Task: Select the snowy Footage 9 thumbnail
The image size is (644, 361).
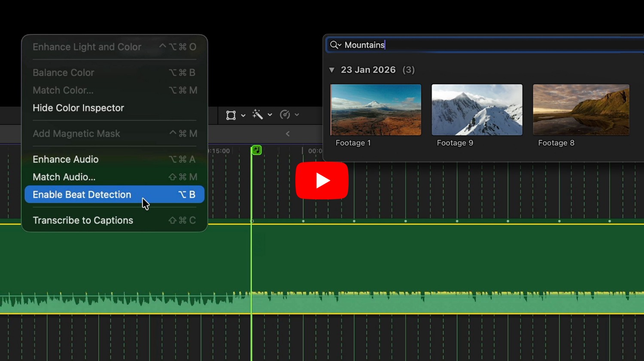Action: point(477,110)
